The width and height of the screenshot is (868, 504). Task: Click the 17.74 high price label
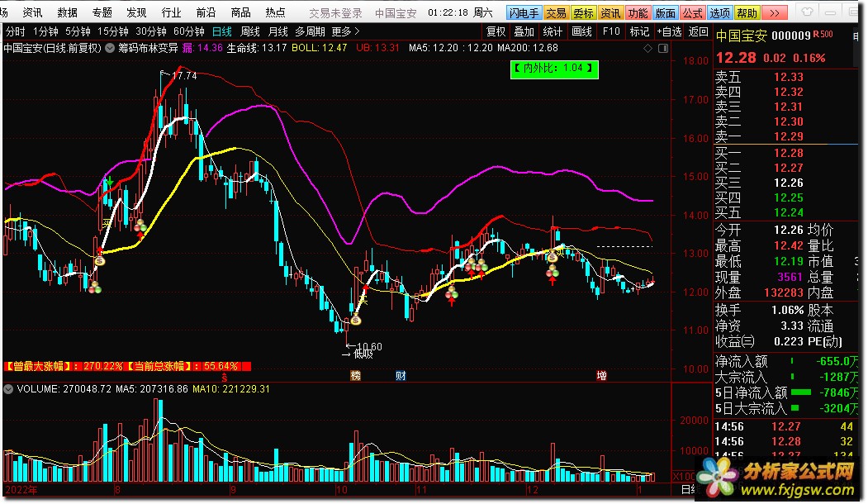pyautogui.click(x=184, y=76)
